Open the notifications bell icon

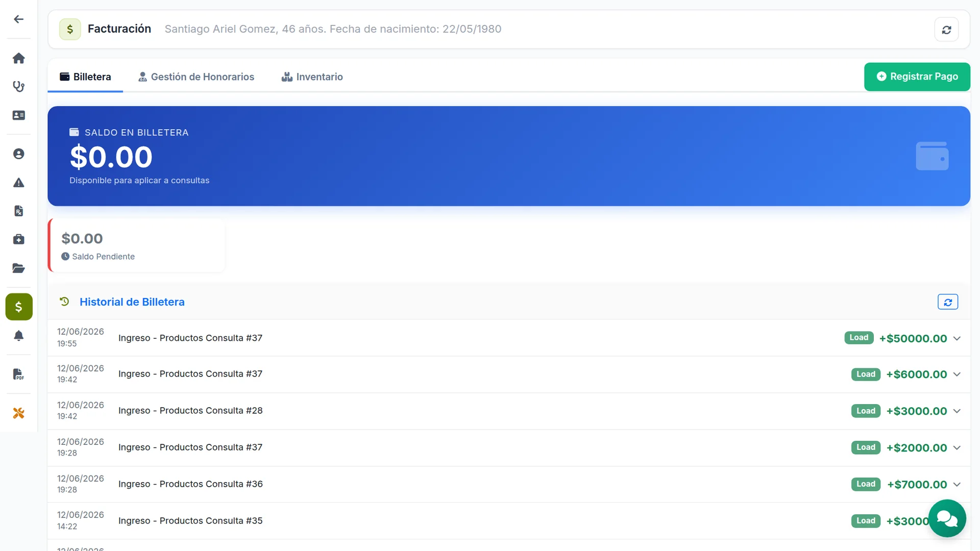click(18, 336)
